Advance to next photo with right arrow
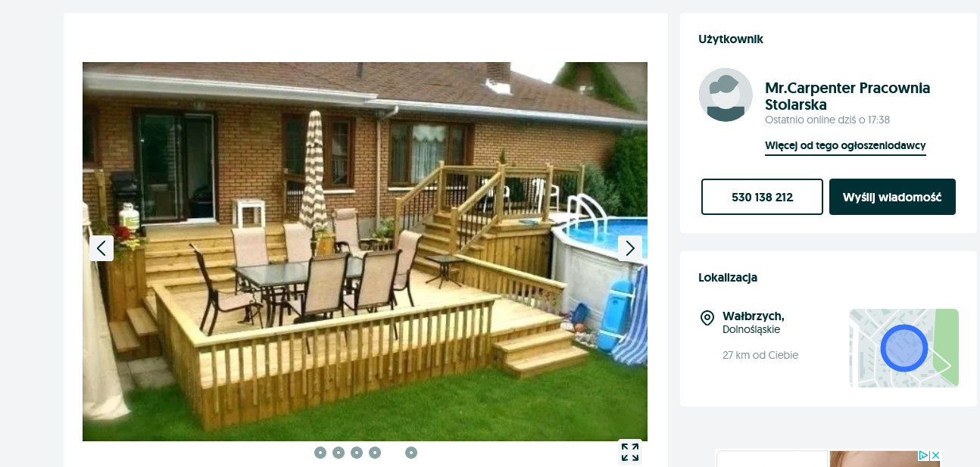This screenshot has height=467, width=980. pyautogui.click(x=630, y=248)
